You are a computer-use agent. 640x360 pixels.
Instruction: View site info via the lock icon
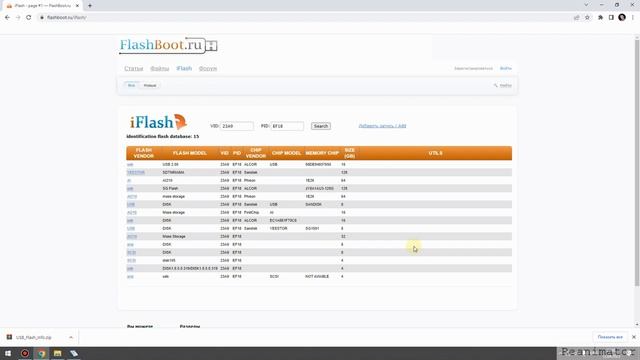point(42,18)
